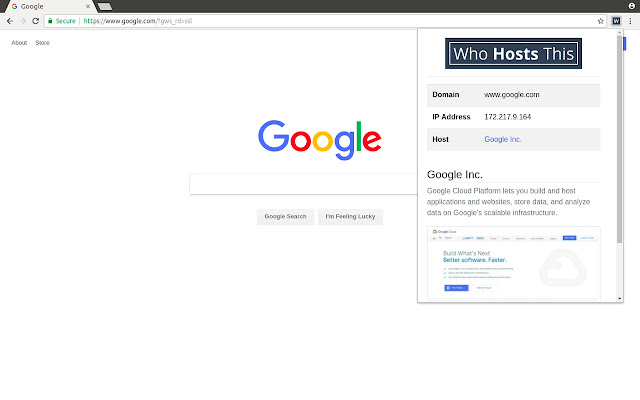Screen dimensions: 640x400
Task: Reload the page with the refresh icon
Action: tap(36, 21)
